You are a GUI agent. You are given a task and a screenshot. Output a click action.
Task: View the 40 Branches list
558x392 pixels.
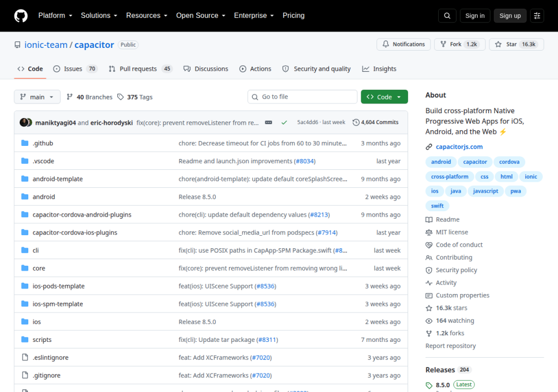click(89, 97)
